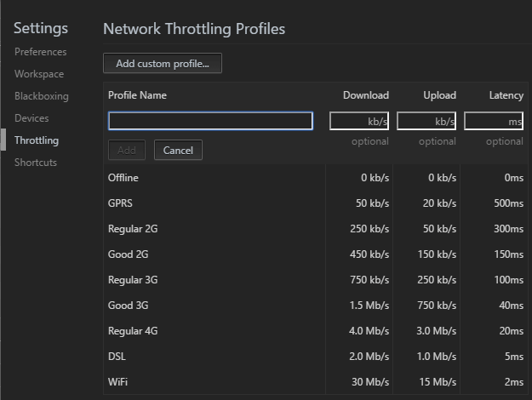Open the Shortcuts settings section
The width and height of the screenshot is (532, 400).
coord(36,163)
